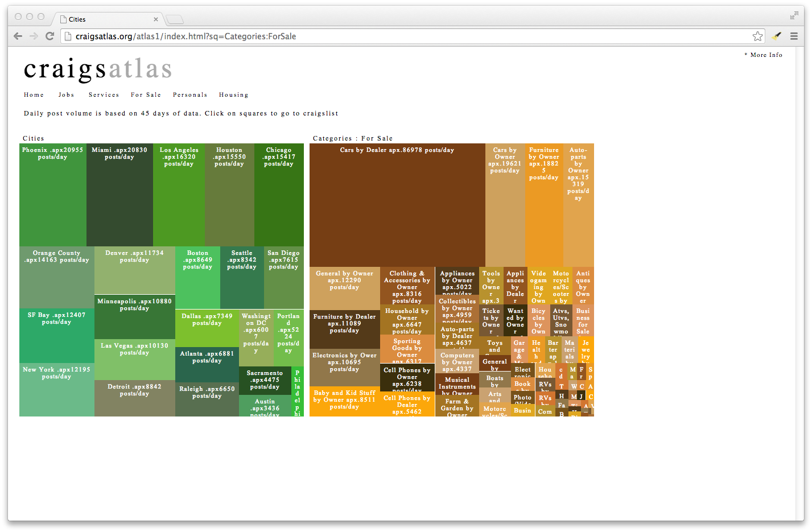
Task: Select the Cities browser tab
Action: click(108, 19)
